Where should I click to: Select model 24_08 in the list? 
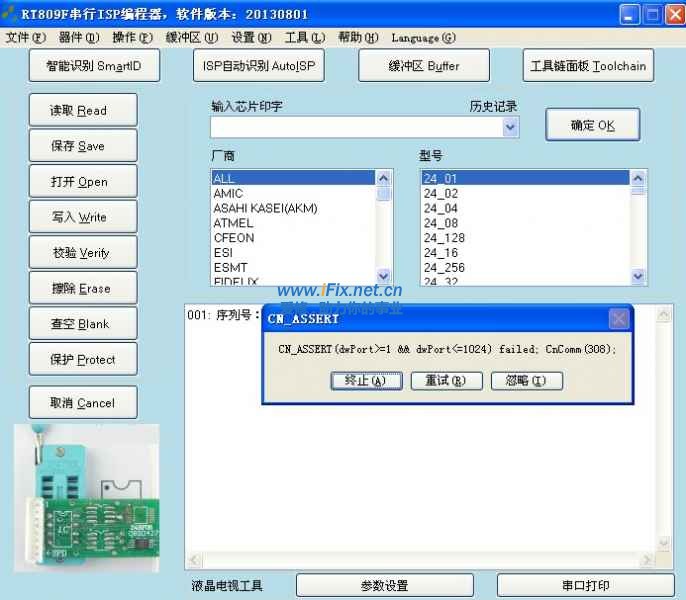[525, 223]
